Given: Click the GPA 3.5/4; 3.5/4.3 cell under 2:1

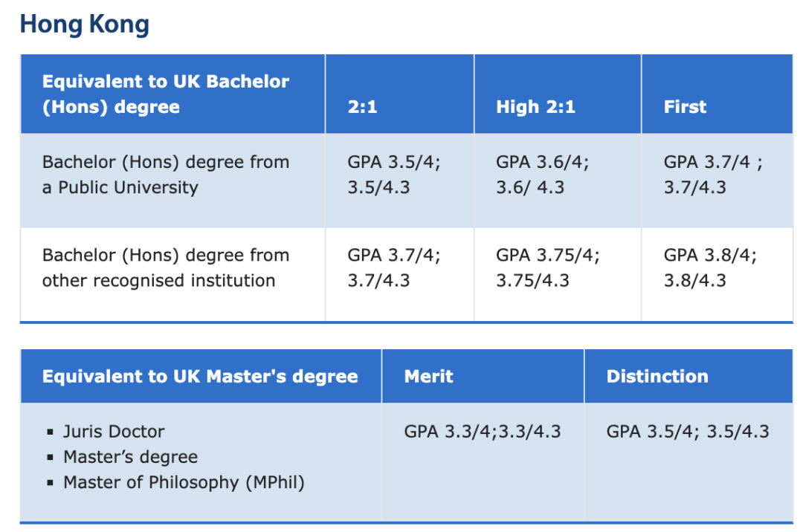Looking at the screenshot, I should [399, 181].
